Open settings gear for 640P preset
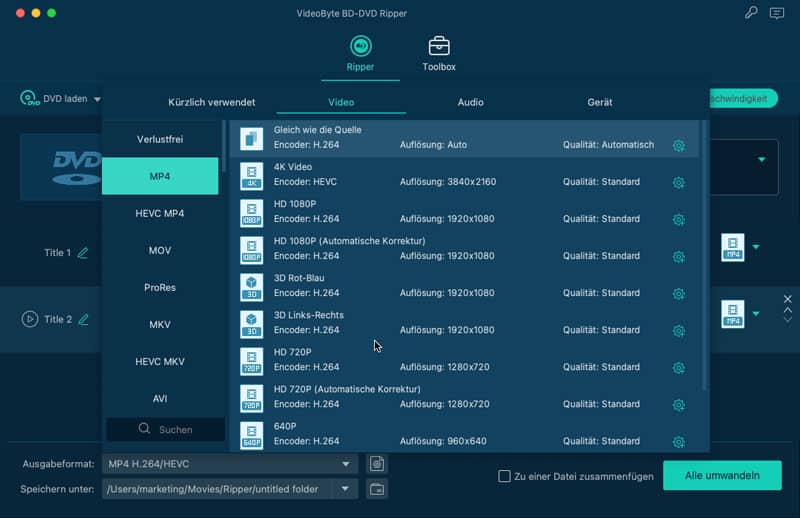The height and width of the screenshot is (518, 800). (679, 441)
